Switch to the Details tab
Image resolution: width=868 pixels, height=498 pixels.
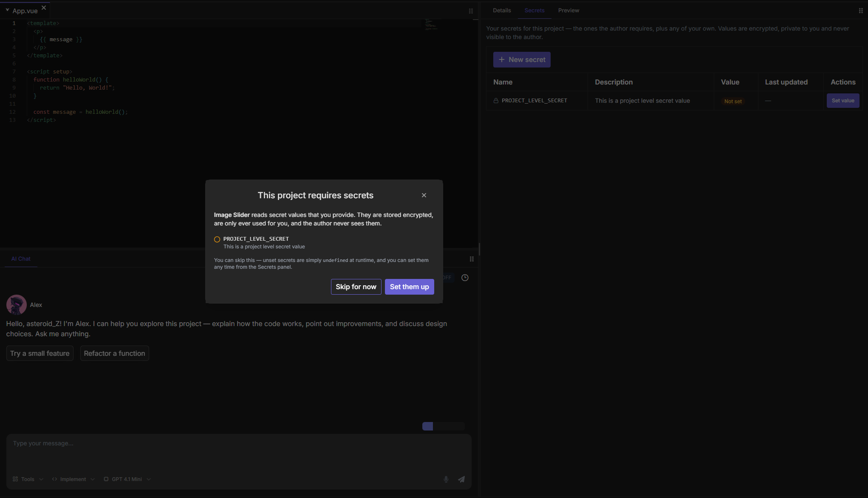[502, 10]
